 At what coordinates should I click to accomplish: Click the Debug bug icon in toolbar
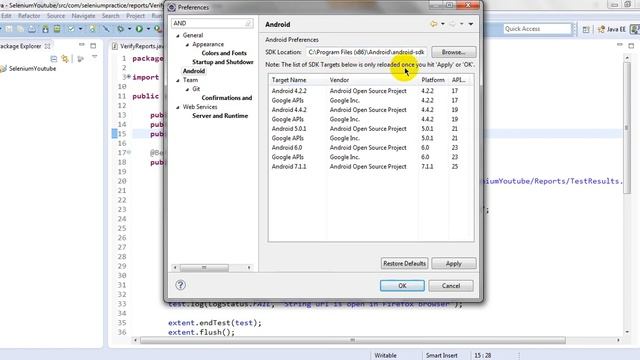click(x=120, y=29)
